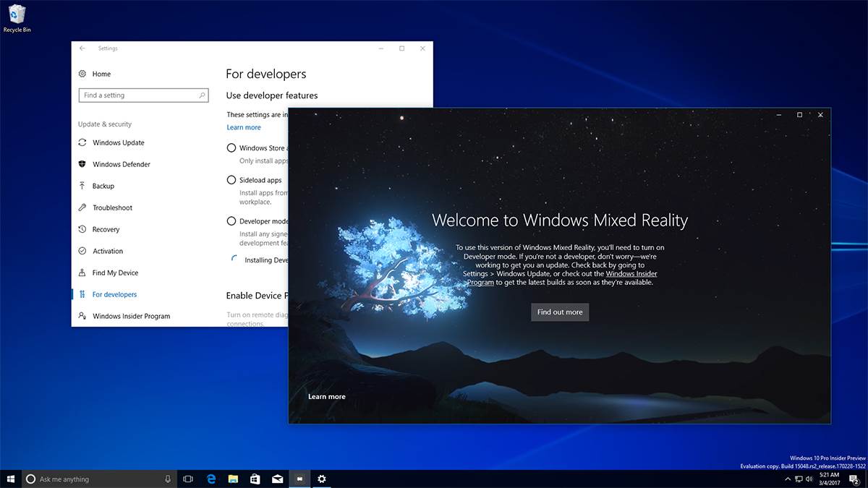Go to Windows Insider Program settings
868x488 pixels.
(131, 316)
